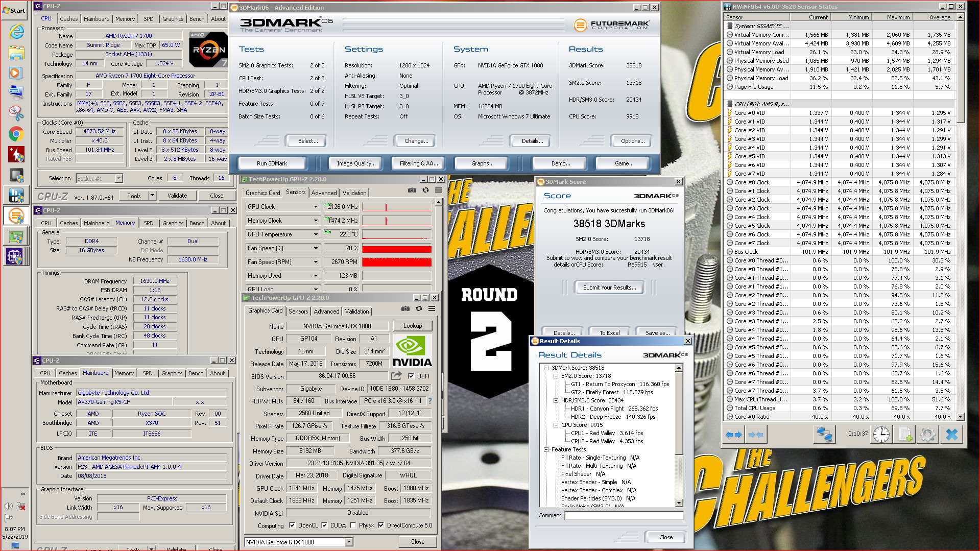Screen dimensions: 980x551
Task: Toggle DirectCompute 5.0 checkbox in GPU-Z
Action: point(380,525)
